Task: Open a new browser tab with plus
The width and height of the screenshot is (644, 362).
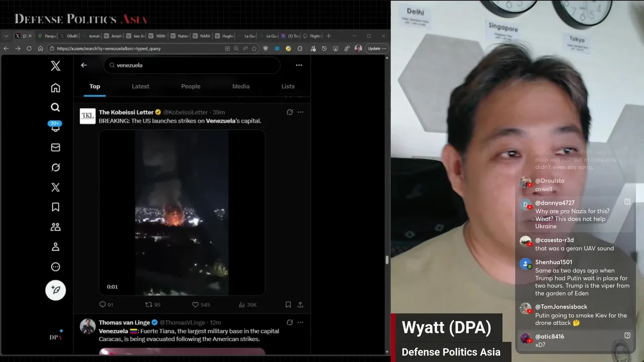Action: point(329,36)
